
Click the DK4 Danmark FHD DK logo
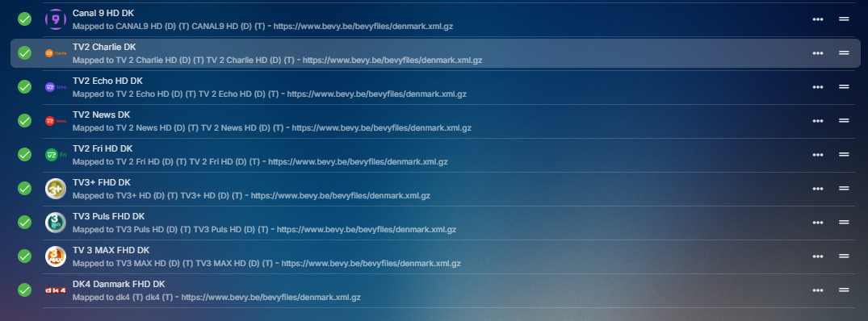point(56,290)
